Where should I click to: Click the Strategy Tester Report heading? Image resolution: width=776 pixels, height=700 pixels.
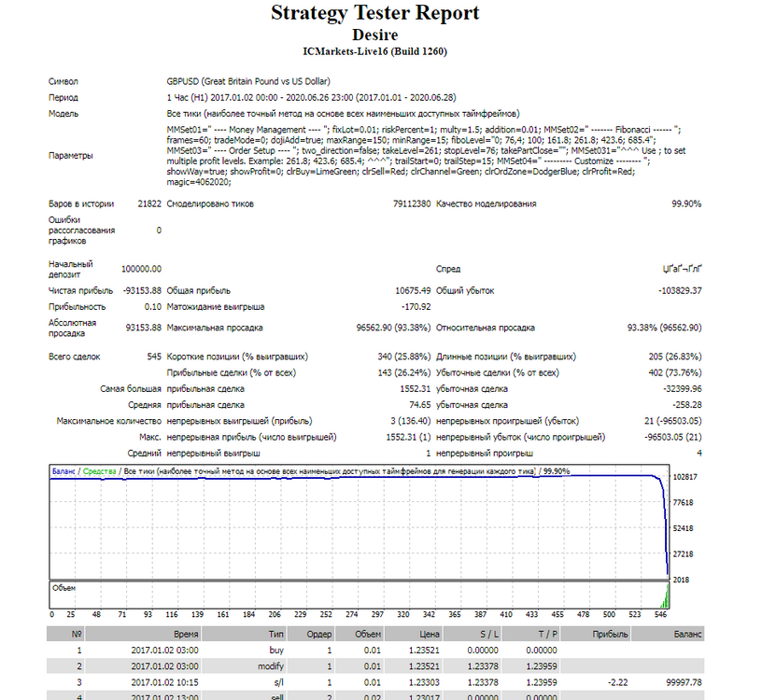[x=374, y=13]
